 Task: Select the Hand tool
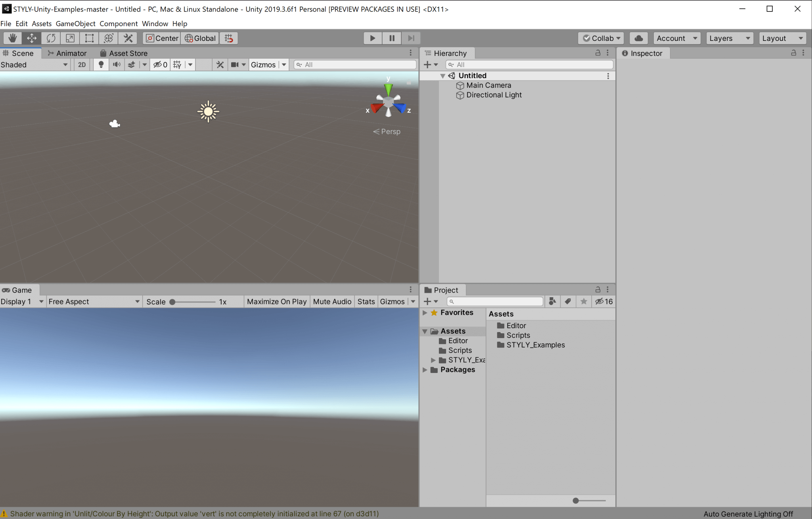12,38
